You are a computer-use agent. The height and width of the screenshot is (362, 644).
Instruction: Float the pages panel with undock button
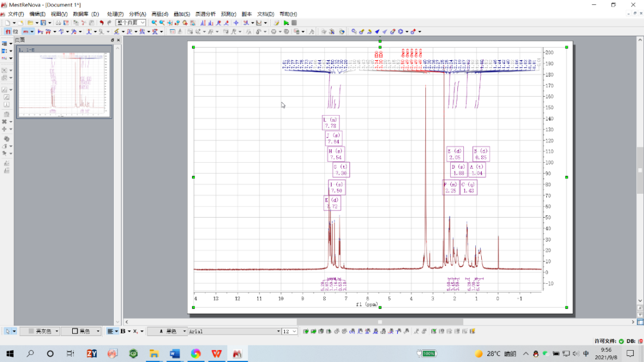pos(113,40)
